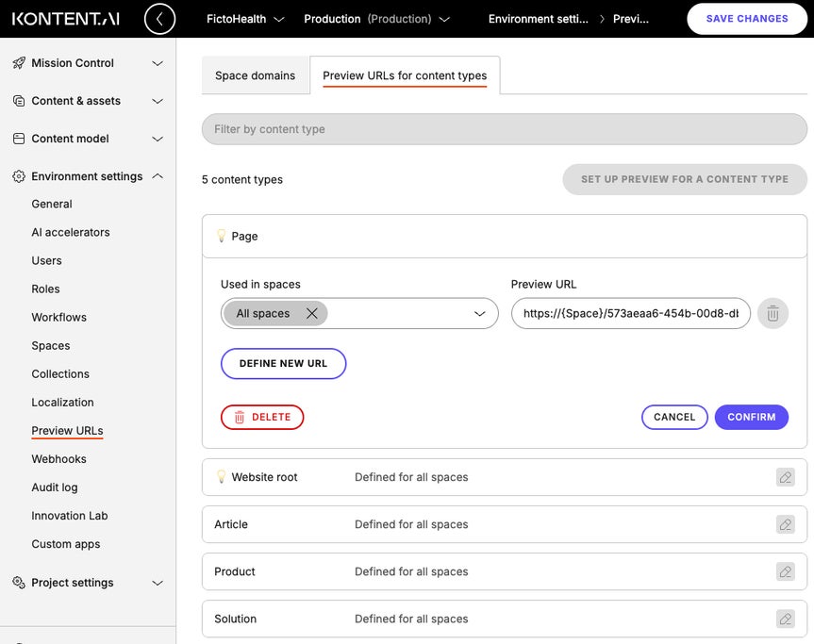Open Localization settings
This screenshot has height=644, width=814.
click(63, 403)
